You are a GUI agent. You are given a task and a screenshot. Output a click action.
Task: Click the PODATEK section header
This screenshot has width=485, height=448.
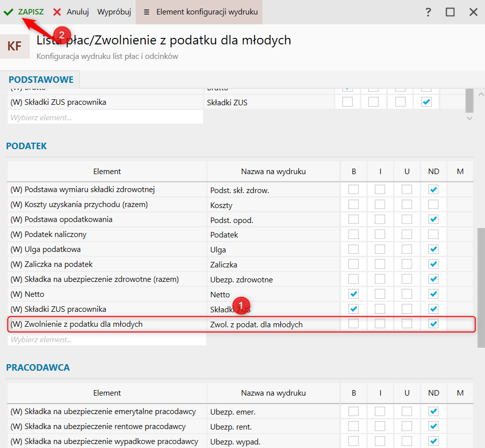(x=26, y=146)
